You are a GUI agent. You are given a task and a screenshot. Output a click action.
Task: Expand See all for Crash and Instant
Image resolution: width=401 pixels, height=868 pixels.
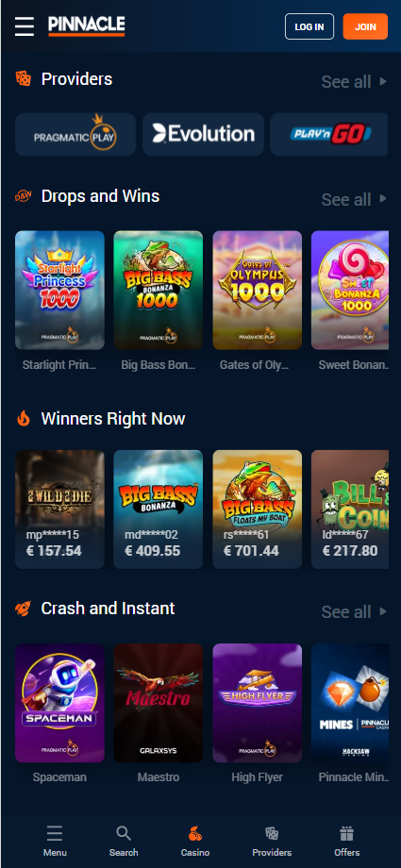click(354, 611)
